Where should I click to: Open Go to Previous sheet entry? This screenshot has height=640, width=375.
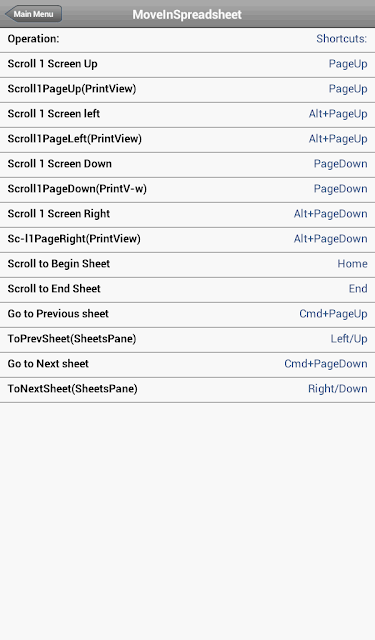[x=187, y=315]
